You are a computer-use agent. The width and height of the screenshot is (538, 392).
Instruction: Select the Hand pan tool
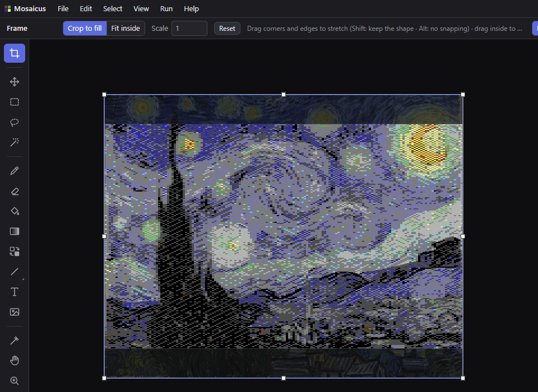[x=15, y=361]
